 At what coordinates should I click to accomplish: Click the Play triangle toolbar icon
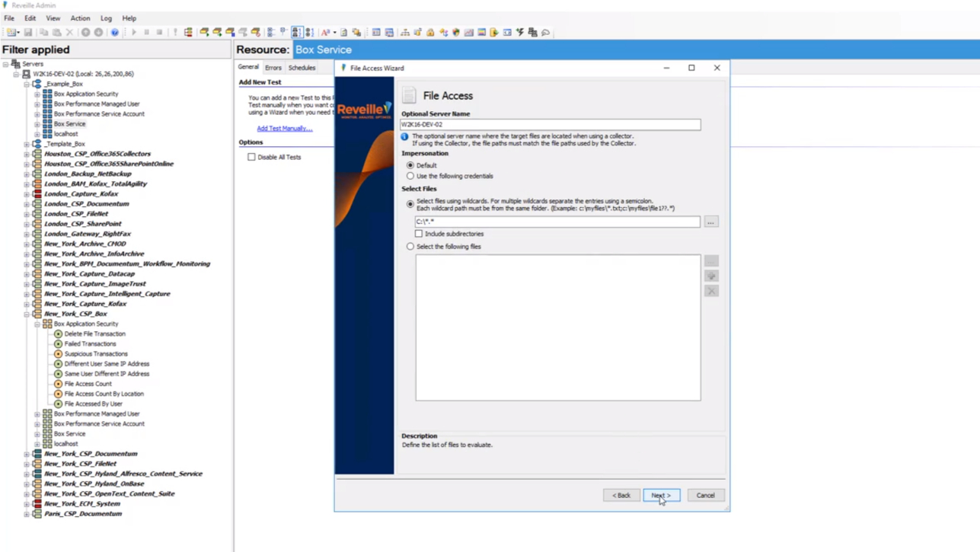pos(134,33)
